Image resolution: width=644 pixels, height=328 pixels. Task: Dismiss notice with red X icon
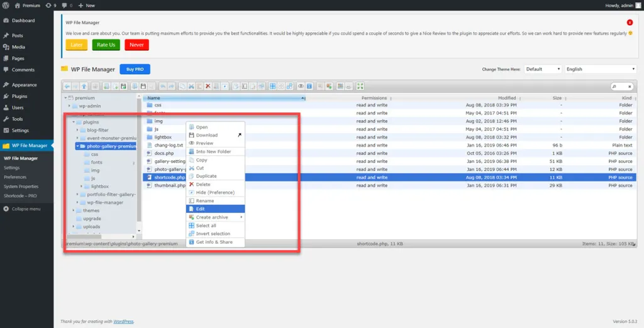pos(630,23)
